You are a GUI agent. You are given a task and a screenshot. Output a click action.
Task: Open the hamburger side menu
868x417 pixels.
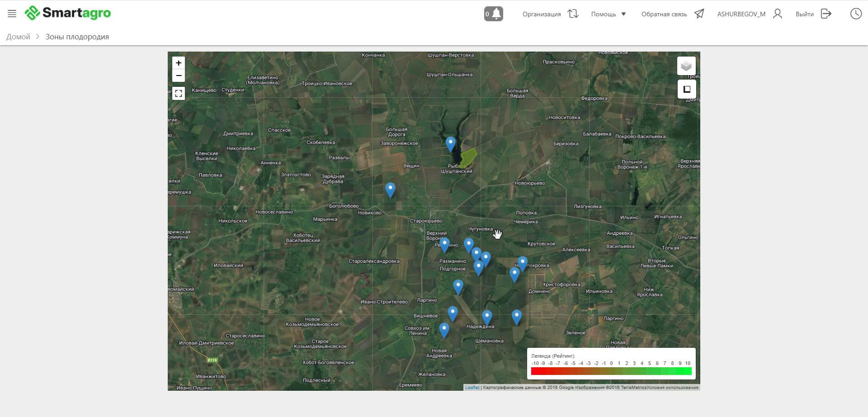click(12, 14)
